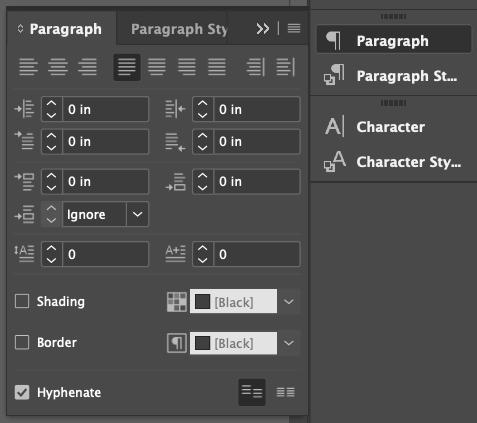
Task: Click the dock gripper above Character group
Action: pos(393,103)
